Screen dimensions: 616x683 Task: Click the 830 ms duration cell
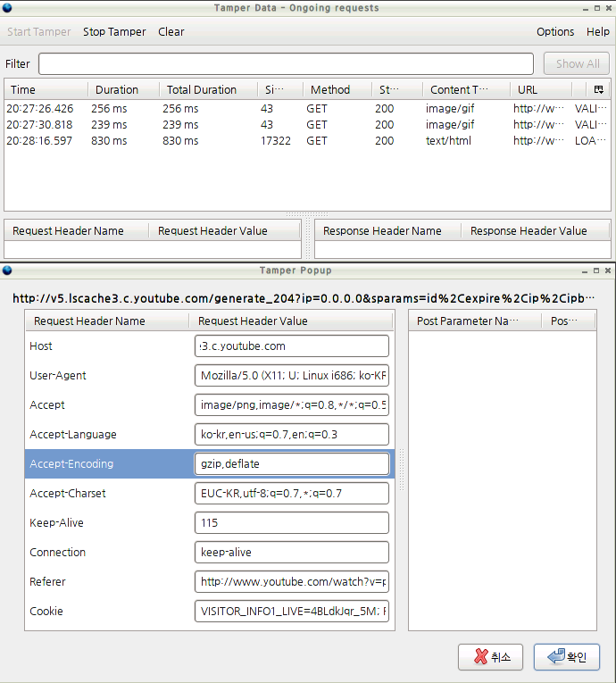[109, 141]
